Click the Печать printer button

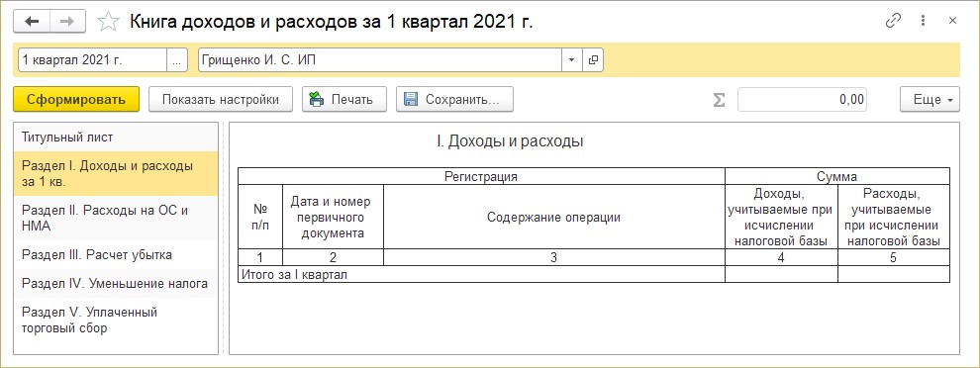click(x=344, y=99)
